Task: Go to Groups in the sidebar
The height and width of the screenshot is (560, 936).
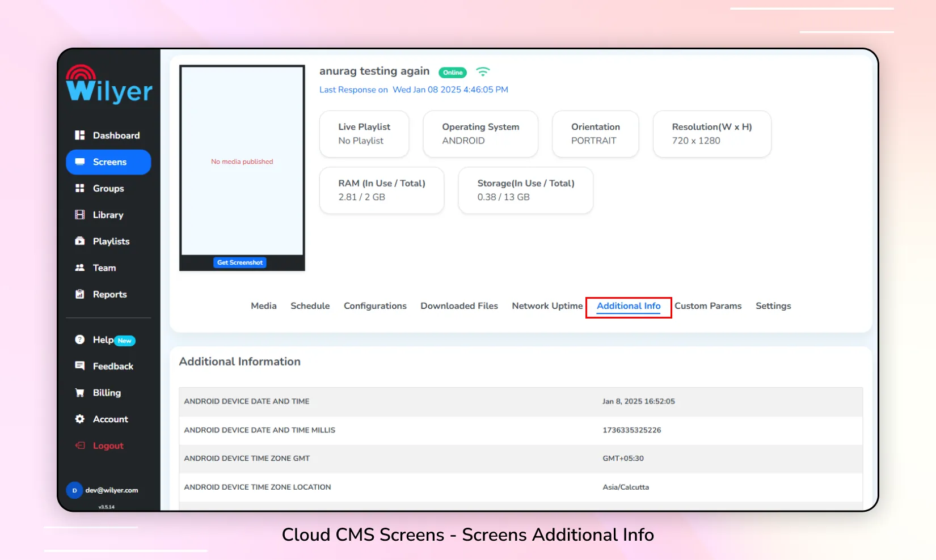Action: tap(108, 188)
